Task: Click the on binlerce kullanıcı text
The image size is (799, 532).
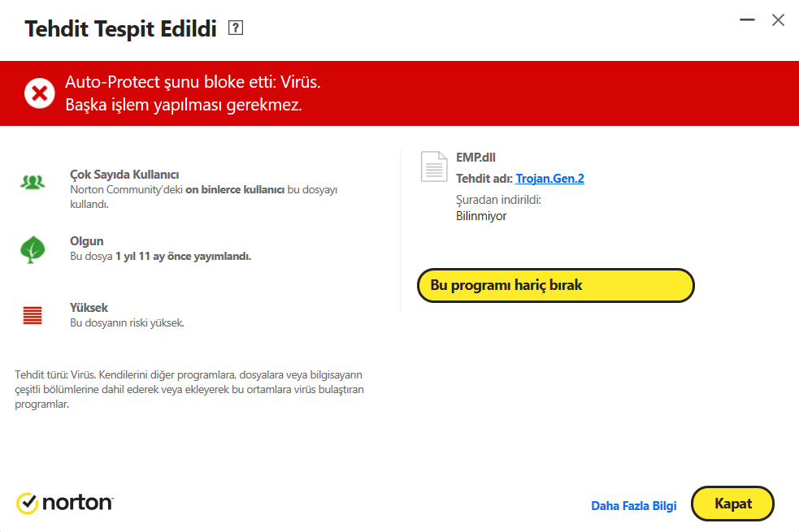Action: (x=235, y=189)
